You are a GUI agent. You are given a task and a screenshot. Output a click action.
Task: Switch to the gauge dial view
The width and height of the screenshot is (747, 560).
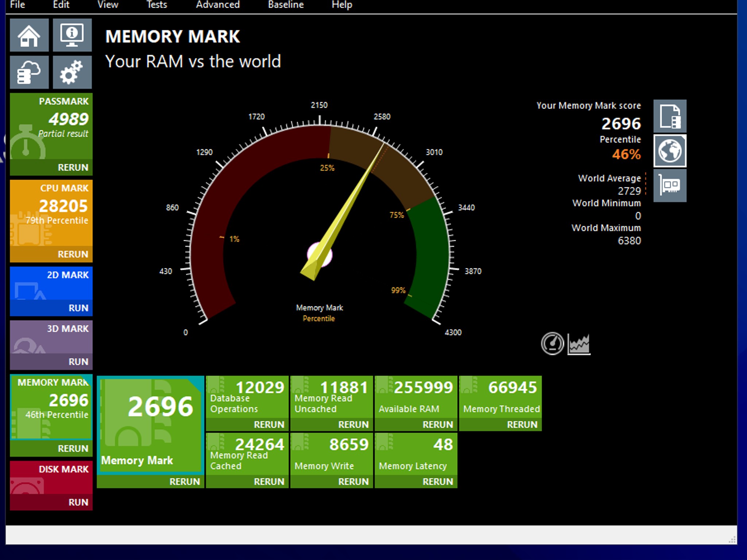coord(552,343)
